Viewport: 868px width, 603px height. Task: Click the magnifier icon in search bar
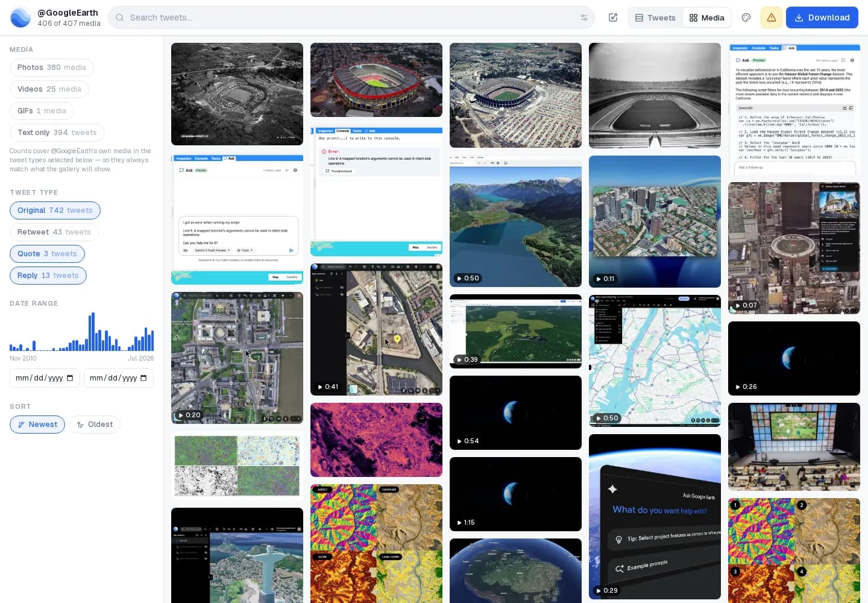pyautogui.click(x=120, y=17)
